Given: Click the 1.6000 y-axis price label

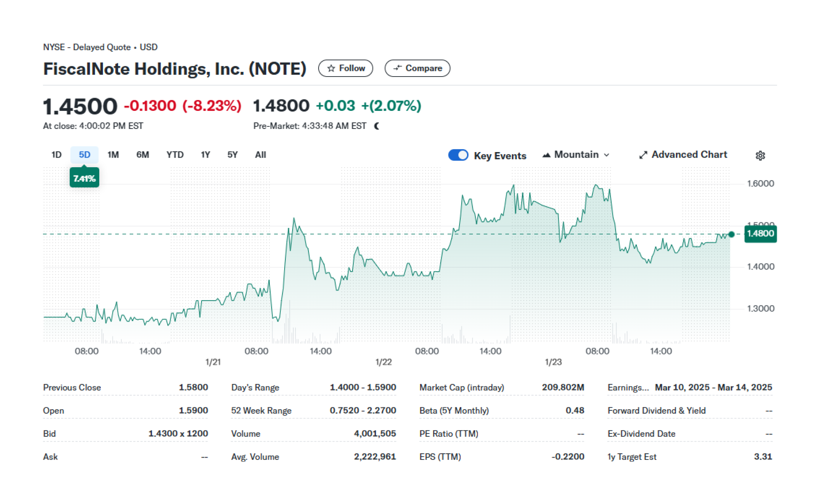Looking at the screenshot, I should (760, 183).
